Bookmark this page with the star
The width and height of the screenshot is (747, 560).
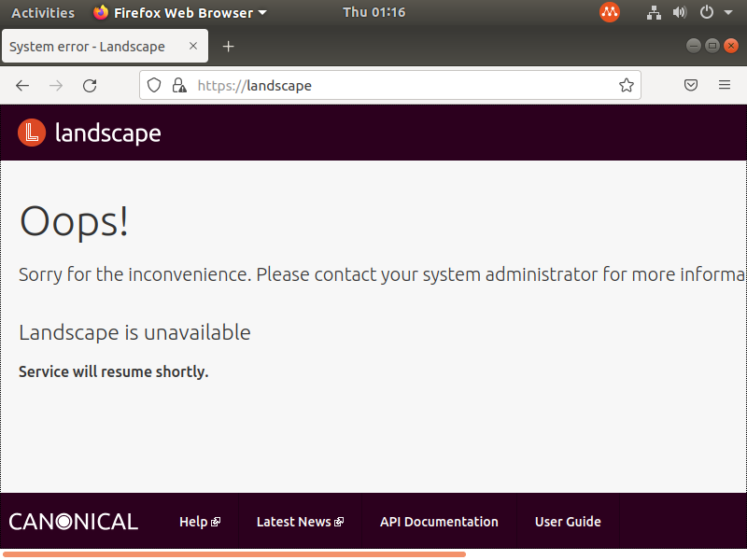627,85
